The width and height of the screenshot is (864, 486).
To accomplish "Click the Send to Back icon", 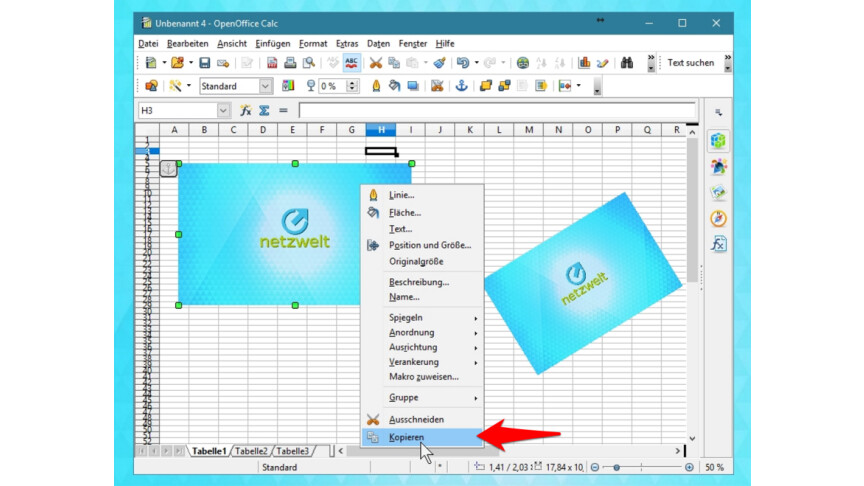I will point(504,86).
